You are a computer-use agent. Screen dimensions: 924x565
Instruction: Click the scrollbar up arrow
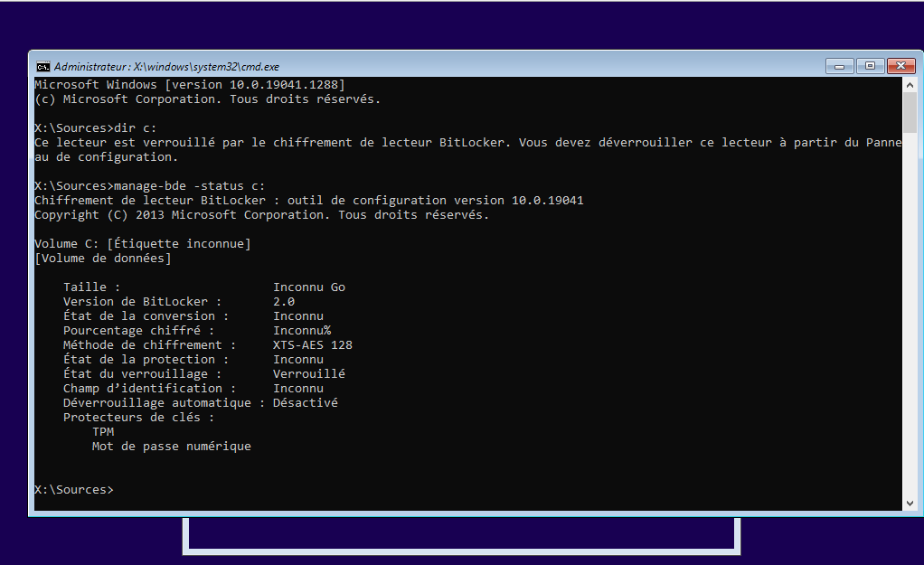point(910,84)
